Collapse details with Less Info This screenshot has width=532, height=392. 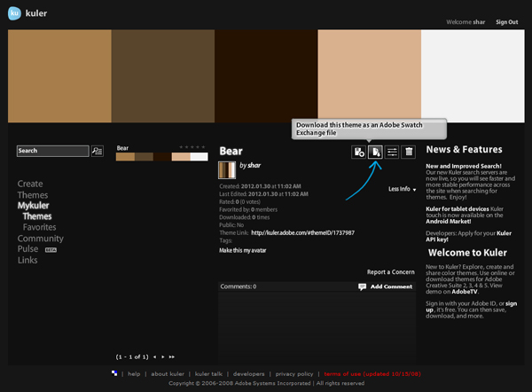[x=402, y=189]
